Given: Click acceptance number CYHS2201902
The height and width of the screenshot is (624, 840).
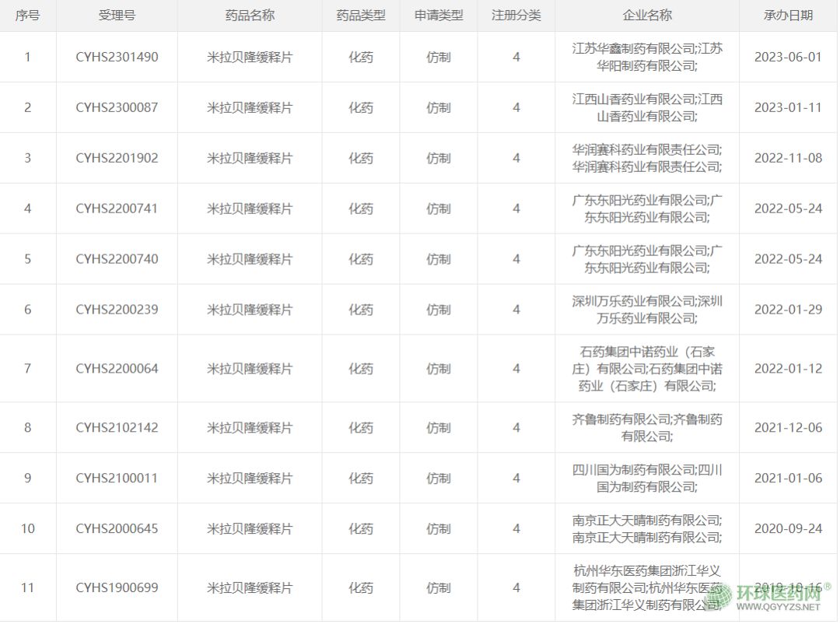Looking at the screenshot, I should (117, 159).
